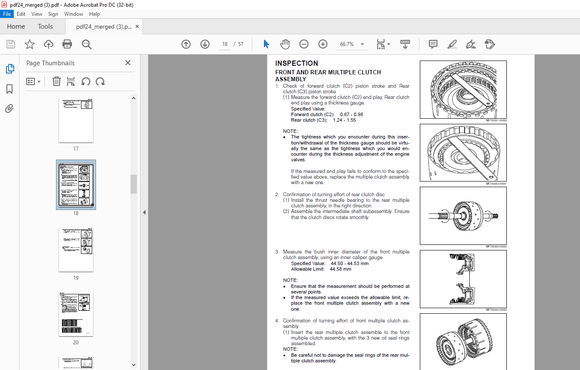Open the File menu
This screenshot has width=580, height=370.
click(x=7, y=14)
